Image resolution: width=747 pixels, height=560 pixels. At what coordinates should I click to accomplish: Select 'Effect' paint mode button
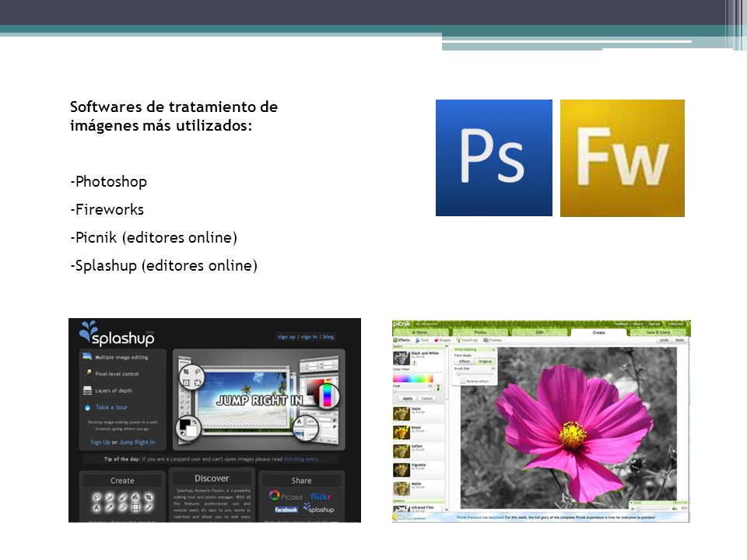coord(465,362)
